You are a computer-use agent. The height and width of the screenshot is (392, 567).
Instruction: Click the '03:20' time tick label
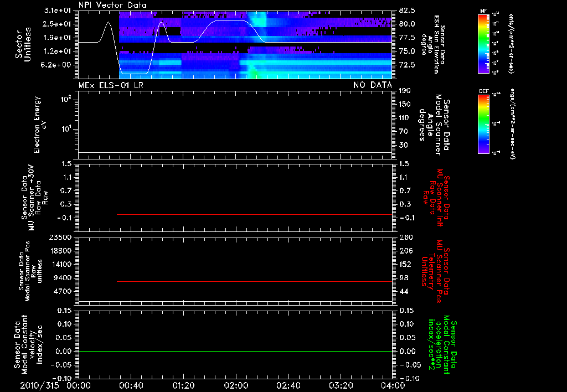point(341,386)
